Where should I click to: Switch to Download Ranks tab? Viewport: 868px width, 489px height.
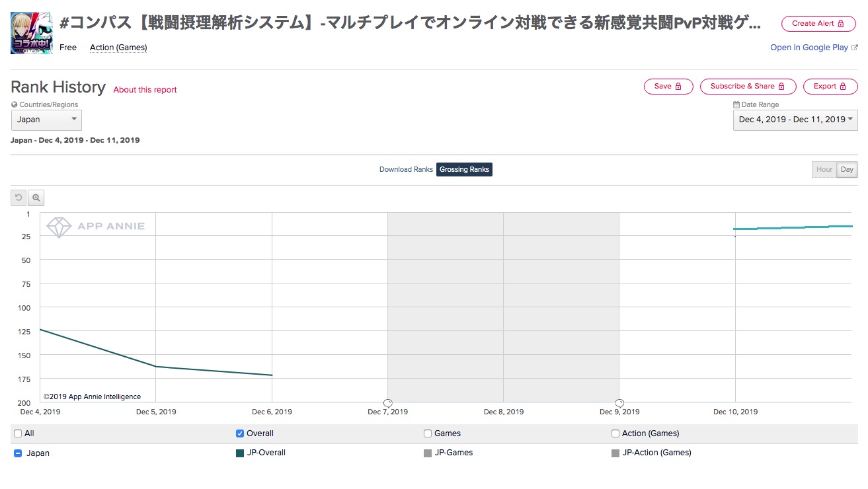coord(406,170)
